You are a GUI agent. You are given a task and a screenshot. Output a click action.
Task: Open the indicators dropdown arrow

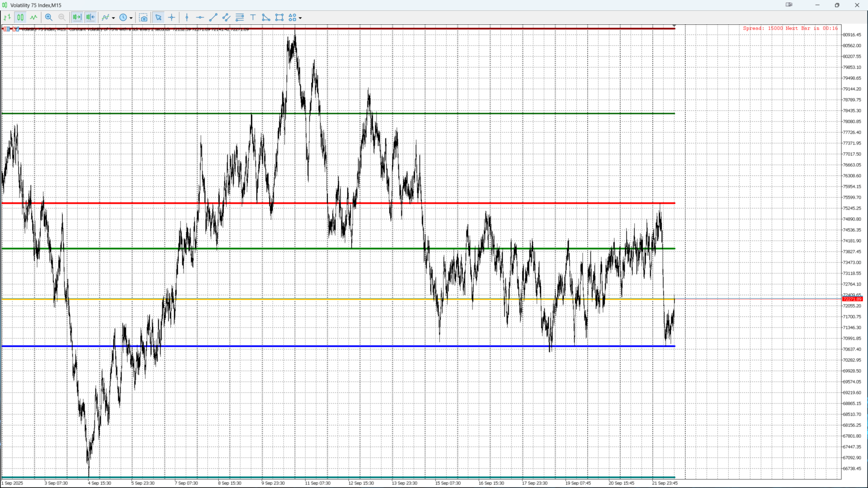click(113, 18)
